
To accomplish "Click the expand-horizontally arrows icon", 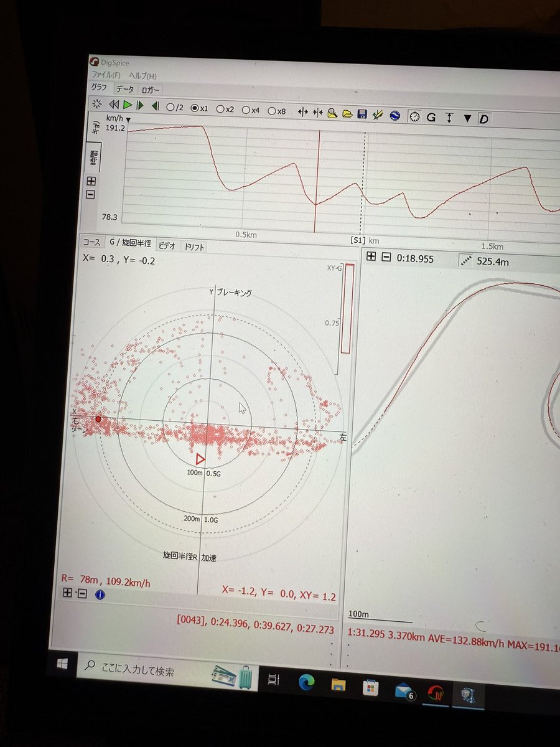I will [x=304, y=113].
